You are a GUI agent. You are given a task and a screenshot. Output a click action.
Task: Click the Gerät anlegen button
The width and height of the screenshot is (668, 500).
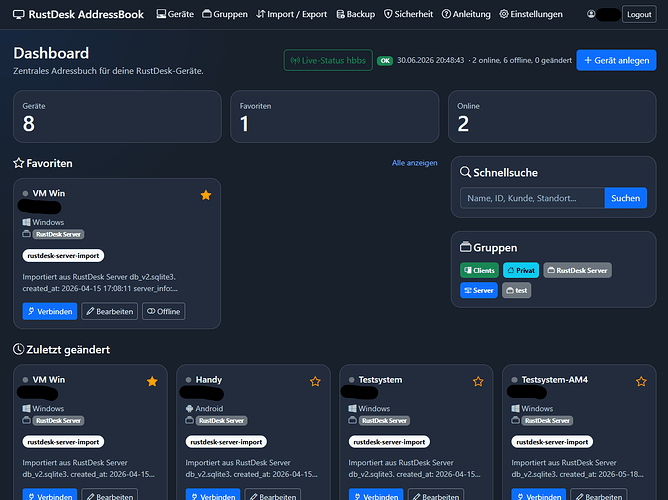(616, 60)
